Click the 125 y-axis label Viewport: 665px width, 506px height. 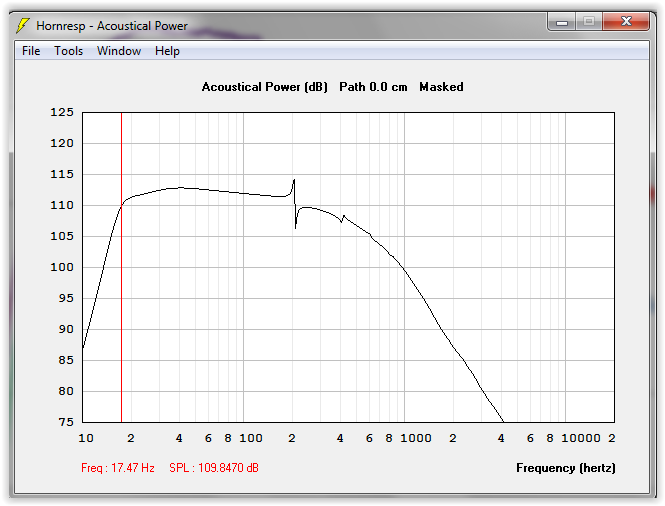(62, 112)
